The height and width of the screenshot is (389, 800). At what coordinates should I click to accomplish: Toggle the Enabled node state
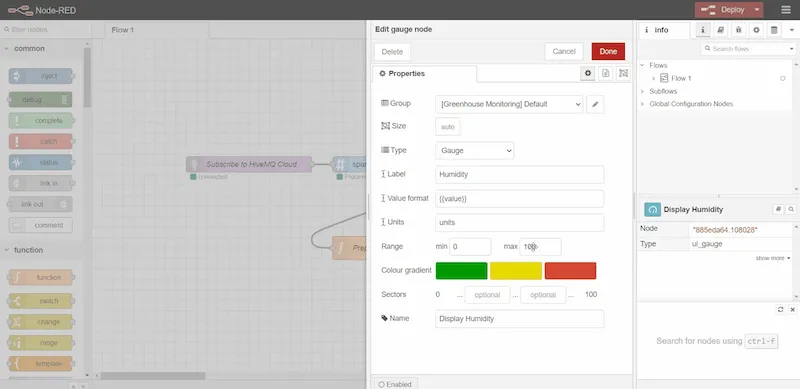[395, 384]
